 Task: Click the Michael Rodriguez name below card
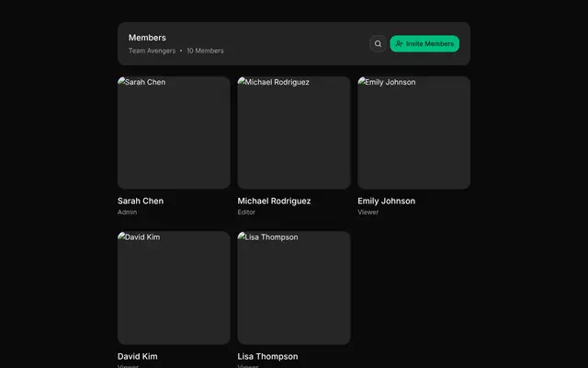(274, 201)
